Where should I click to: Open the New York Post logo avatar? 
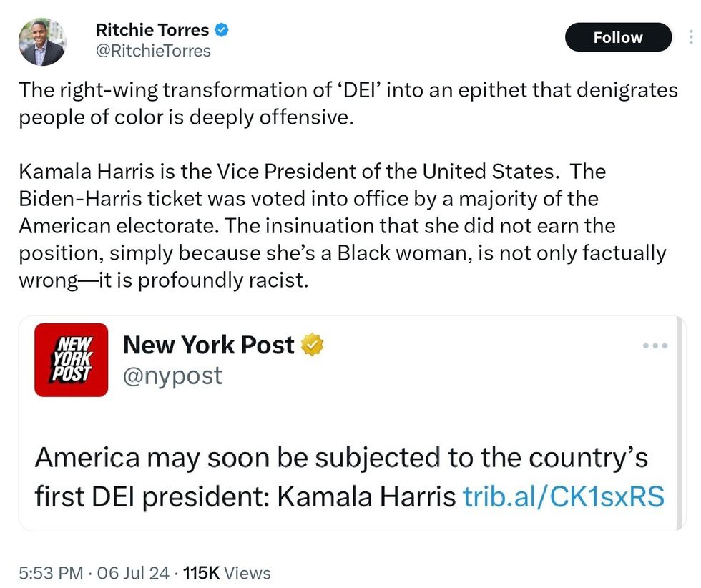pos(71,360)
